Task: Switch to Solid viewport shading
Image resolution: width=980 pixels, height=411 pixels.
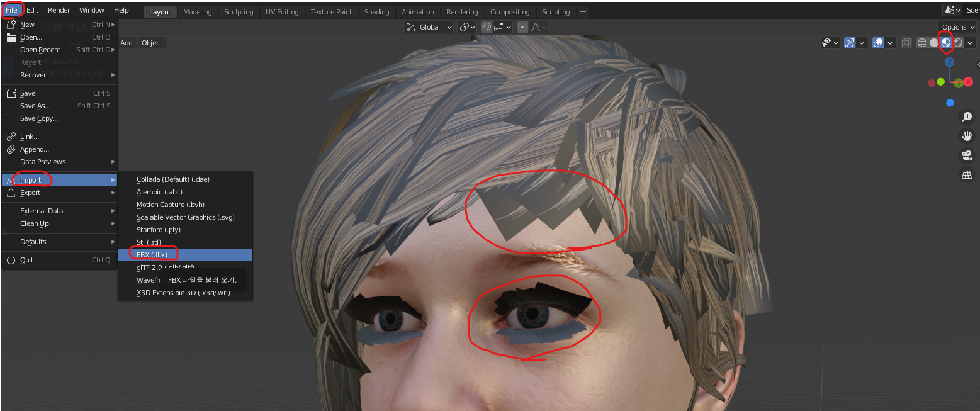Action: 934,43
